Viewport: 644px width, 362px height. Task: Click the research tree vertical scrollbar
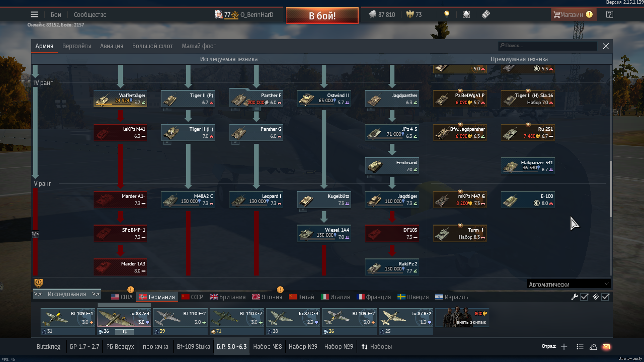click(611, 189)
